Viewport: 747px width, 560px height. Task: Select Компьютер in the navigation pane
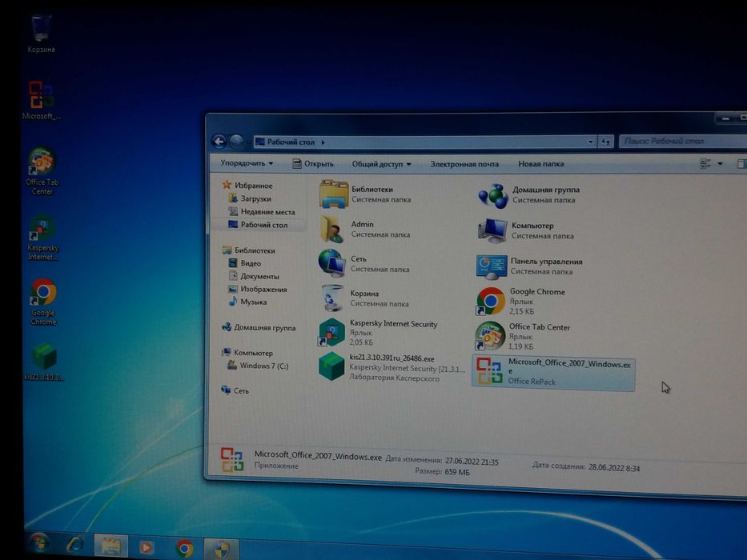point(247,353)
